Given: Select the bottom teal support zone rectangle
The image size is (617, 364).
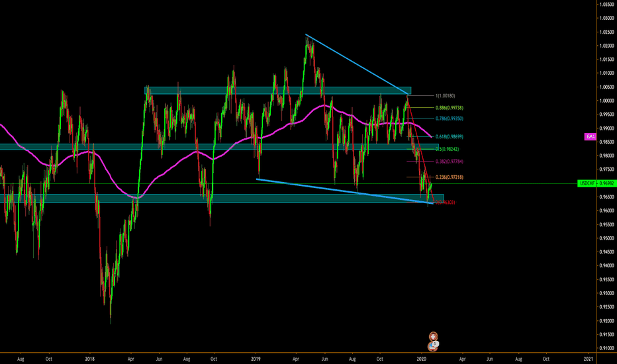Looking at the screenshot, I should 199,198.
